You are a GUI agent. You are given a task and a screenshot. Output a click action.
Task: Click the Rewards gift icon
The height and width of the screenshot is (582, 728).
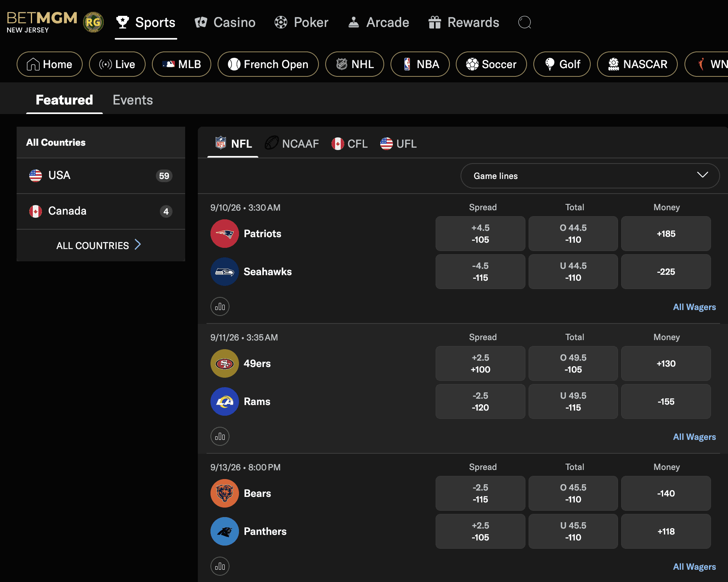[434, 22]
